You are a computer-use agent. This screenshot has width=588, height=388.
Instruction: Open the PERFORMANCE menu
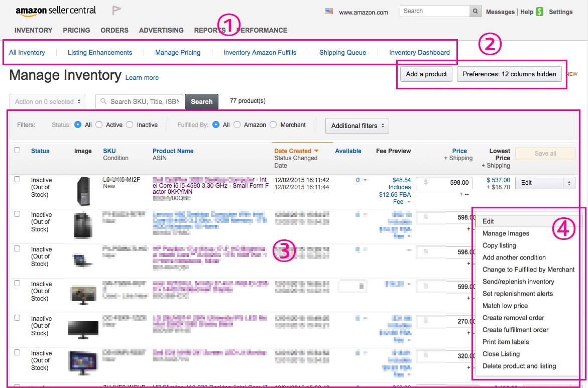click(262, 30)
